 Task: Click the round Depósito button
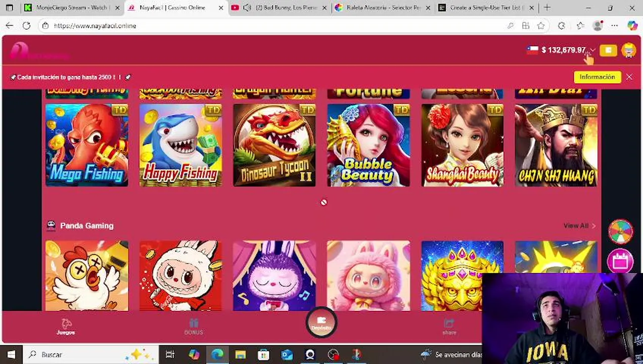321,322
